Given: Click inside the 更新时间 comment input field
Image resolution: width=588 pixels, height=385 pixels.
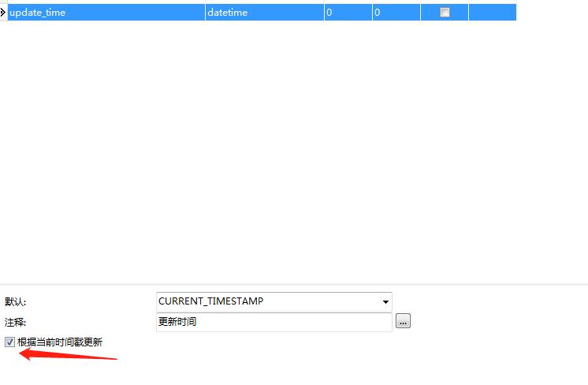Looking at the screenshot, I should pos(273,321).
